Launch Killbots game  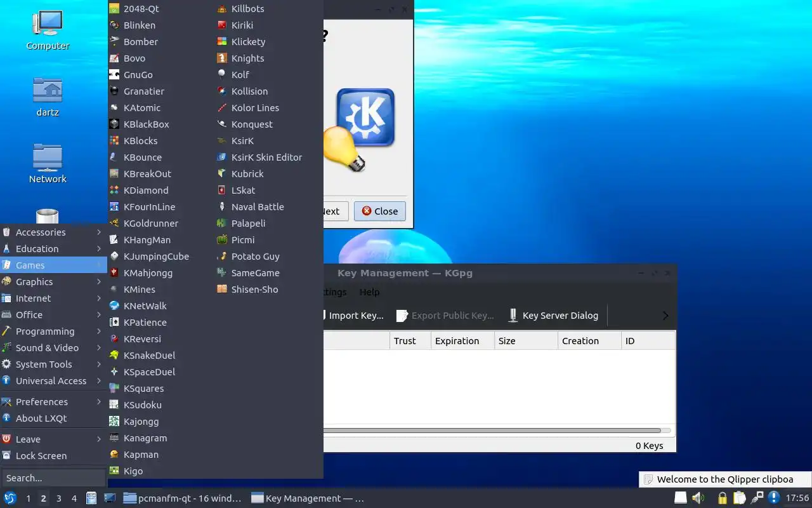coord(270,9)
